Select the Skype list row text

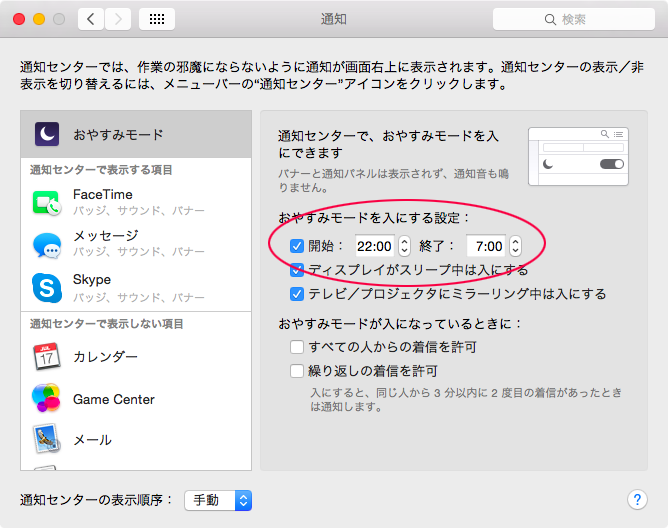pyautogui.click(x=92, y=280)
